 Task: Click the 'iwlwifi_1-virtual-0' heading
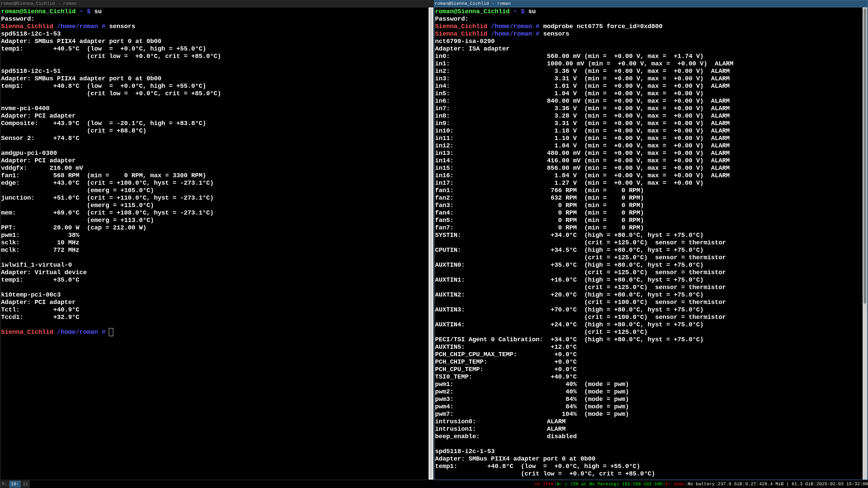coord(36,265)
